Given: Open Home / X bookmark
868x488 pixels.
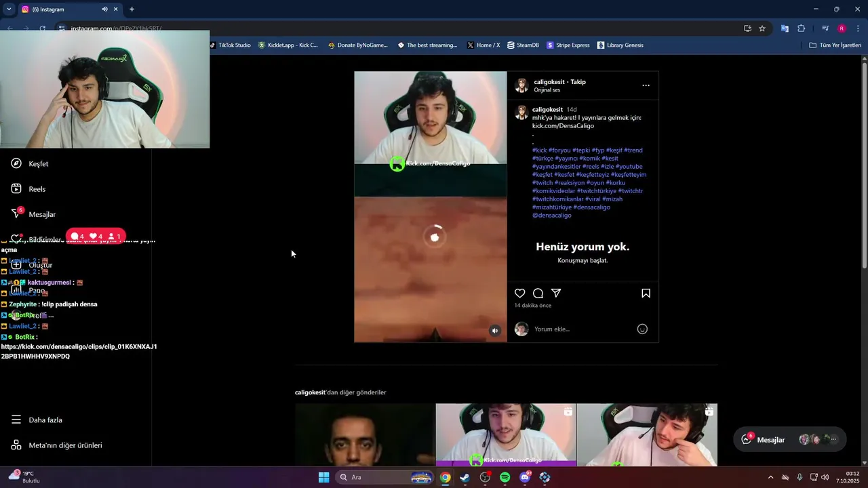Looking at the screenshot, I should click(x=484, y=45).
